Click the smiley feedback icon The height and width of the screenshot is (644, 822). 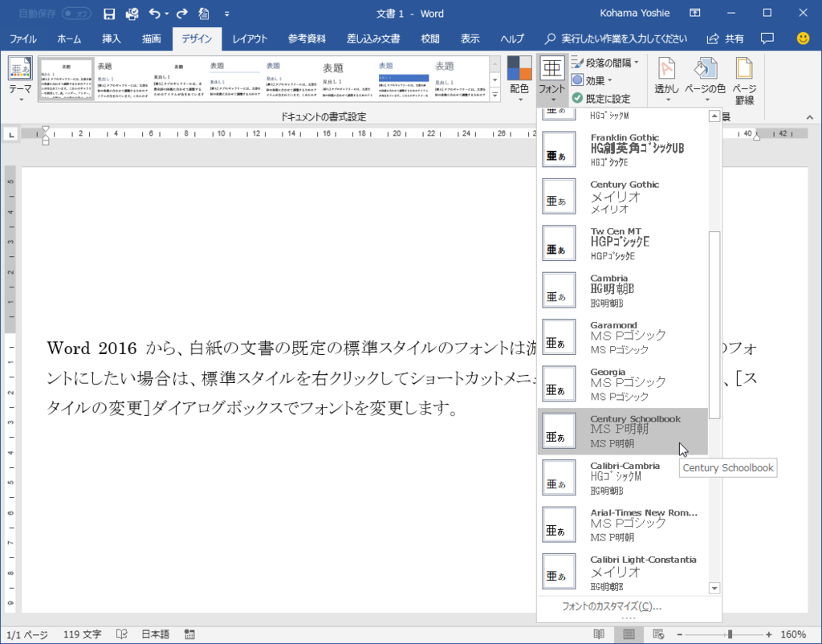(803, 39)
